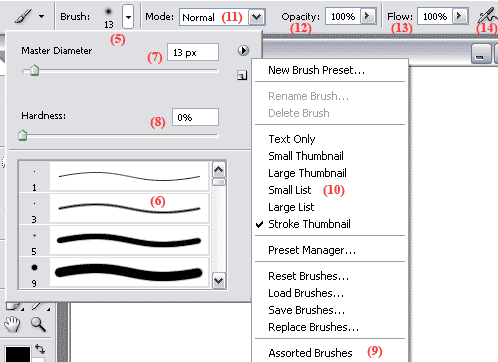Click the Master Diameter slider handle

35,71
